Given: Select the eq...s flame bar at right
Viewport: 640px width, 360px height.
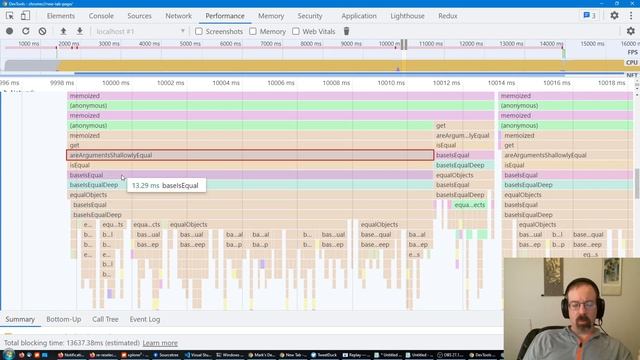Looking at the screenshot, I should point(590,254).
